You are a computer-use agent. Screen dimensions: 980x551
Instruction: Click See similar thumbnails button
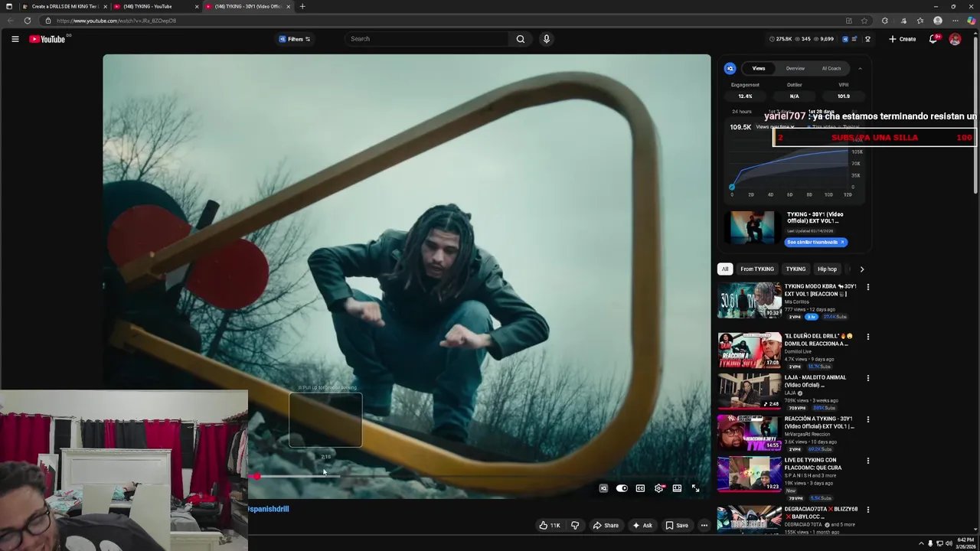[816, 243]
